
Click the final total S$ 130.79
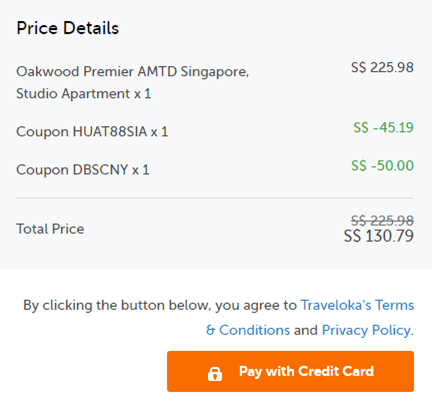pos(379,236)
